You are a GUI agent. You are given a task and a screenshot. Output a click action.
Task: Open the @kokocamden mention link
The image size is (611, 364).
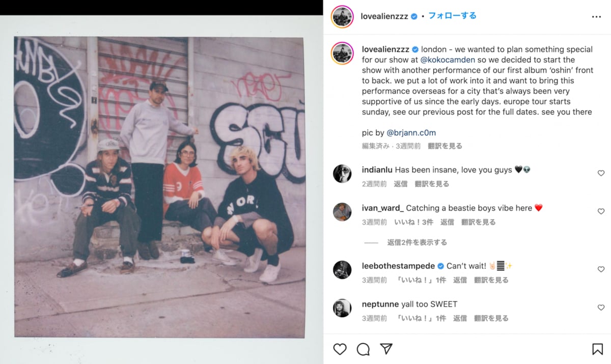(448, 60)
